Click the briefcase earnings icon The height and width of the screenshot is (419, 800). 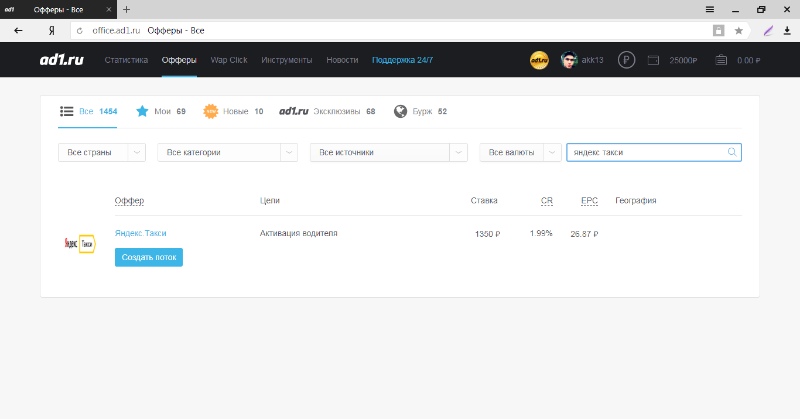(x=721, y=60)
